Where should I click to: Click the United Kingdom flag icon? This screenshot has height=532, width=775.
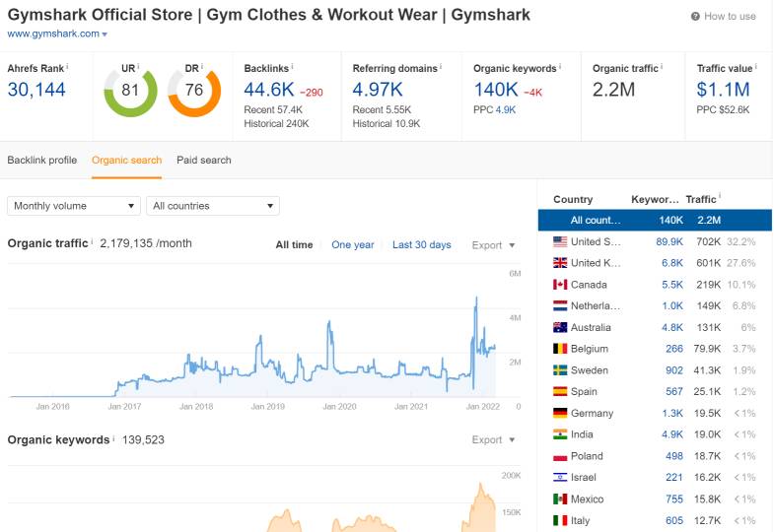pyautogui.click(x=560, y=263)
